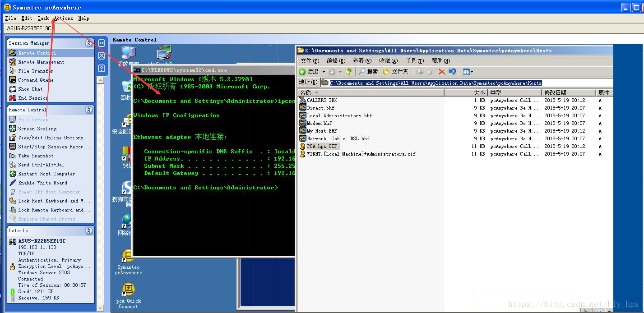
Task: Collapse the Session Manager panel
Action: point(89,43)
